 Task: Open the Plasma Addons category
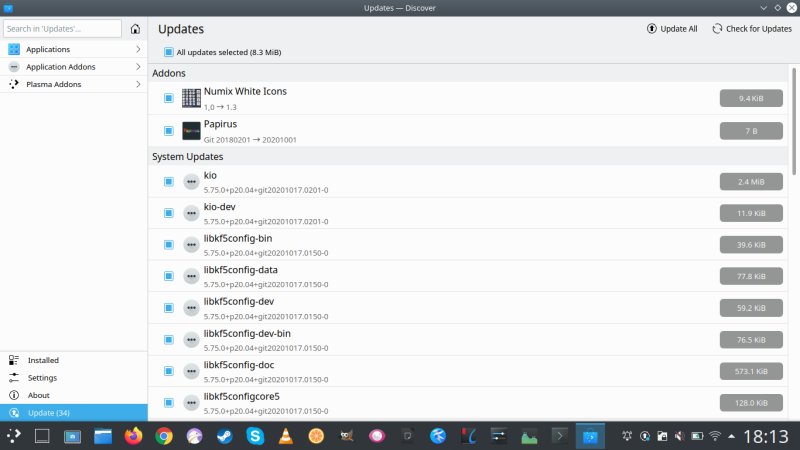73,84
